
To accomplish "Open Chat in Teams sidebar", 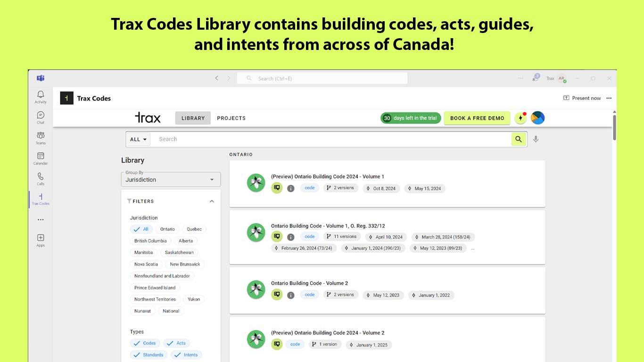I will coord(41,118).
